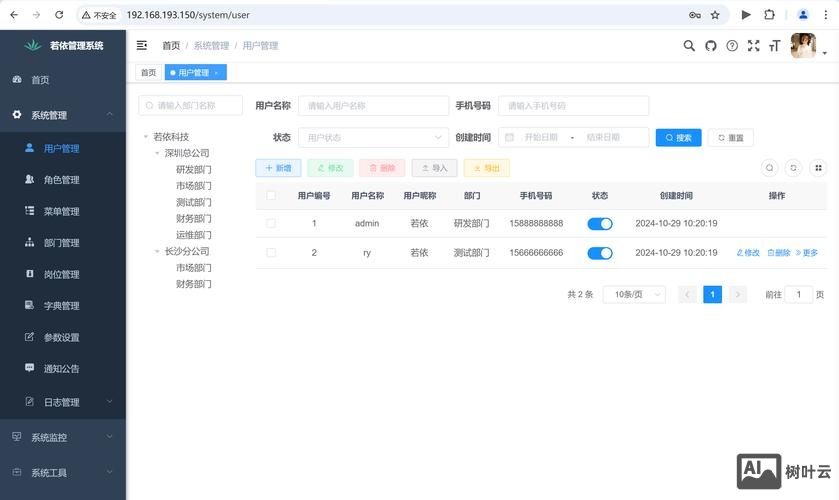Open 通知公告 in sidebar
Viewport: 839px width, 500px height.
(x=63, y=369)
